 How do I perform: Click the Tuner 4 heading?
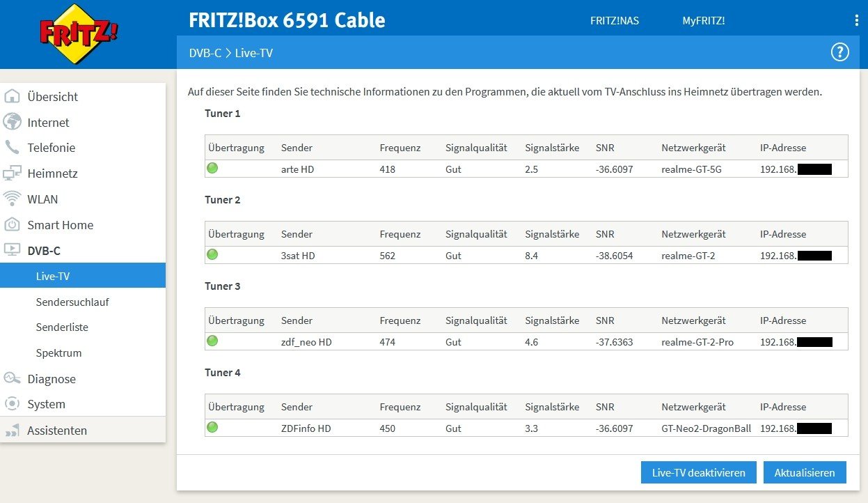pyautogui.click(x=223, y=373)
